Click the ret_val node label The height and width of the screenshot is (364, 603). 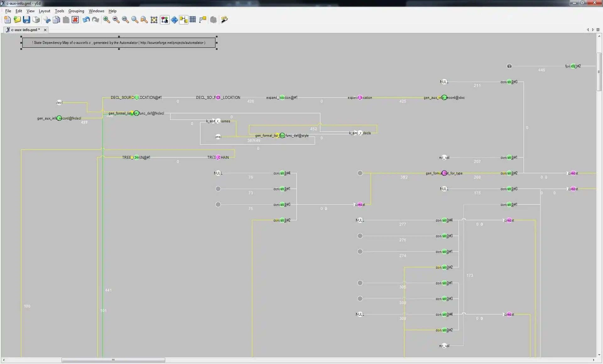pos(444,157)
